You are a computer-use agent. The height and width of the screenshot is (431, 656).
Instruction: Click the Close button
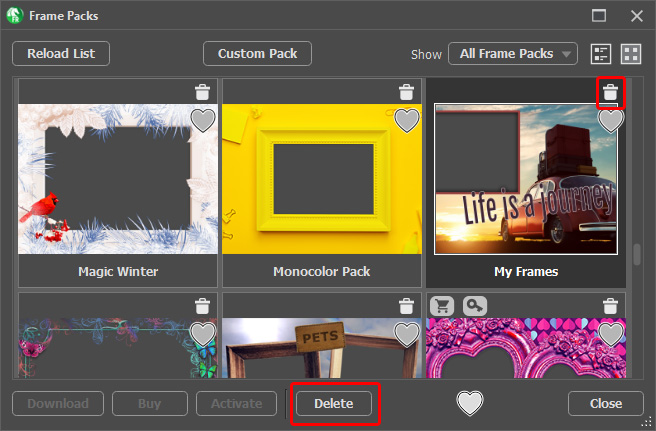[x=606, y=403]
